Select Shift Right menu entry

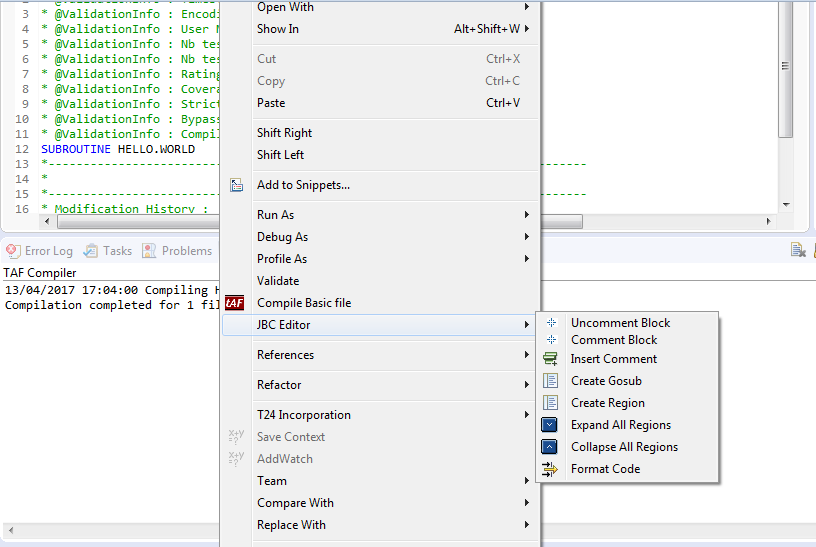[284, 133]
